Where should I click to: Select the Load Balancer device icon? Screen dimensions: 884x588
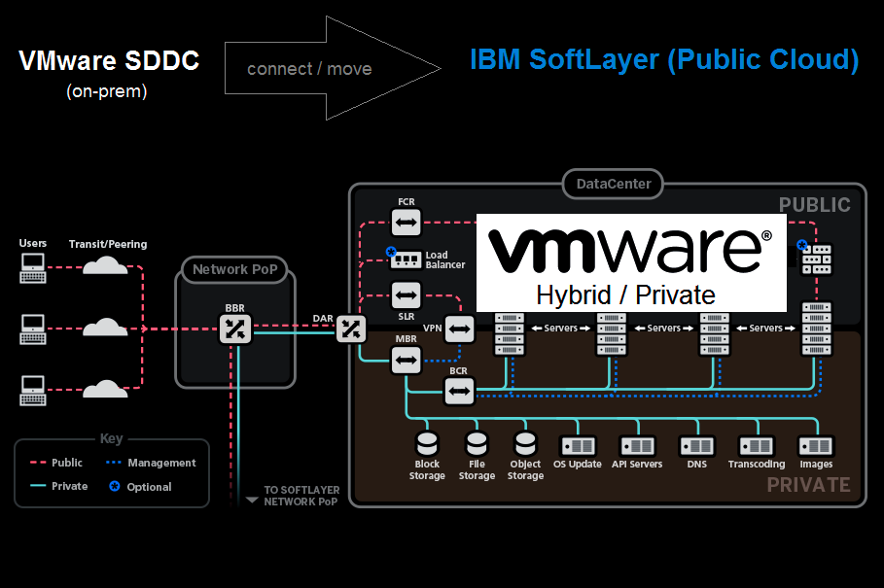tap(406, 259)
